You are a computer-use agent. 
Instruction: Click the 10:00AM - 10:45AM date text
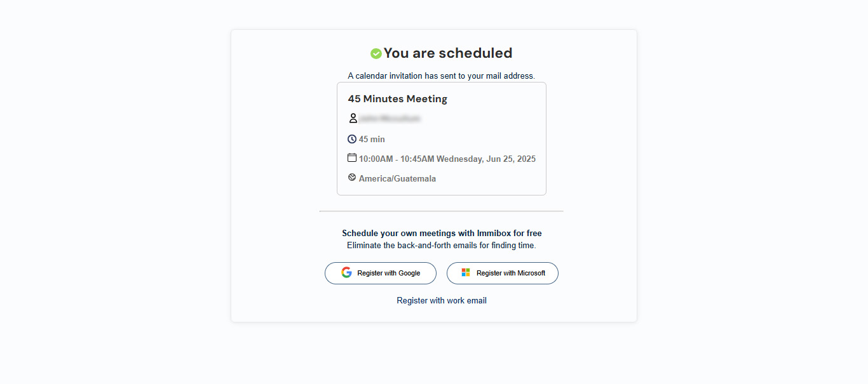(447, 159)
